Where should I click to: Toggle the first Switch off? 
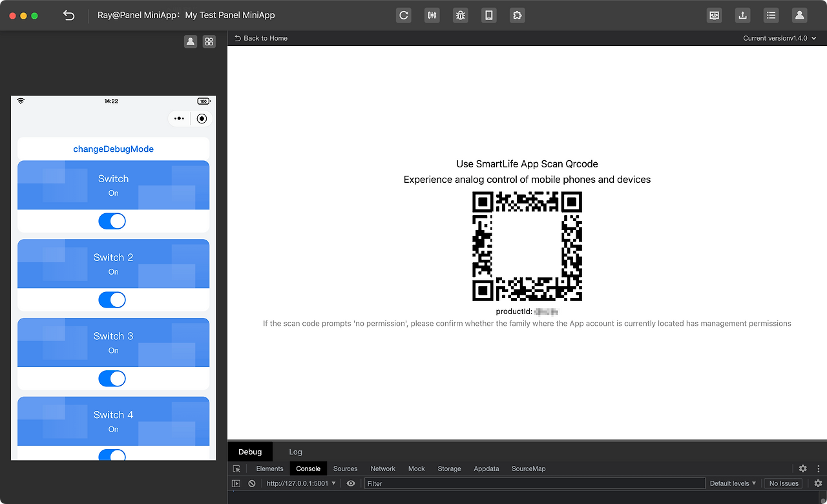pos(112,221)
